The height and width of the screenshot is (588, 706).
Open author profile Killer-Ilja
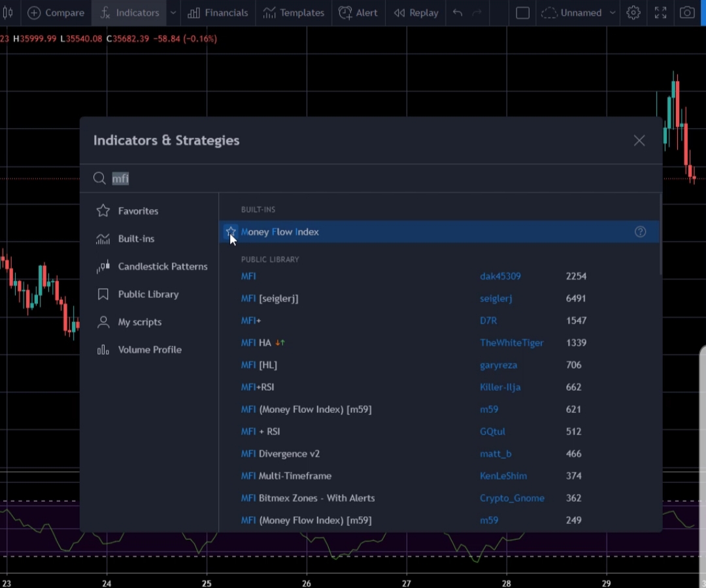coord(500,387)
